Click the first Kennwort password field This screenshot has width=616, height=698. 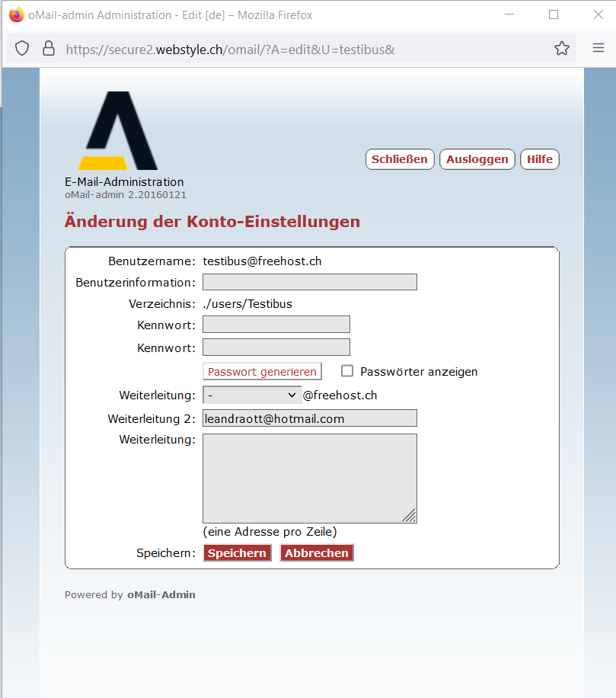point(276,325)
